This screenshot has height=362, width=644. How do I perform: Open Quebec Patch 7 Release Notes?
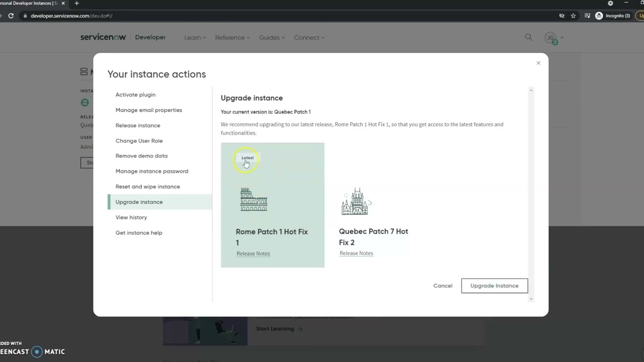coord(356,253)
